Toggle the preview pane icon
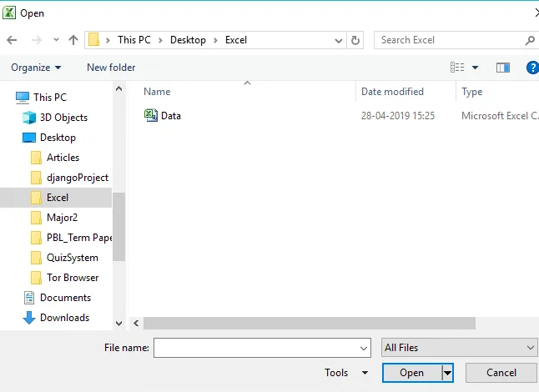 (503, 68)
